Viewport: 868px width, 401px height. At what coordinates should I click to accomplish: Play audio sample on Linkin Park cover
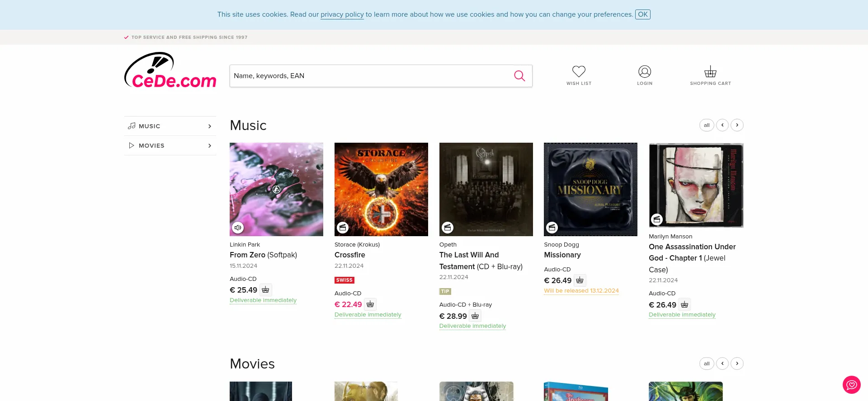(x=238, y=228)
